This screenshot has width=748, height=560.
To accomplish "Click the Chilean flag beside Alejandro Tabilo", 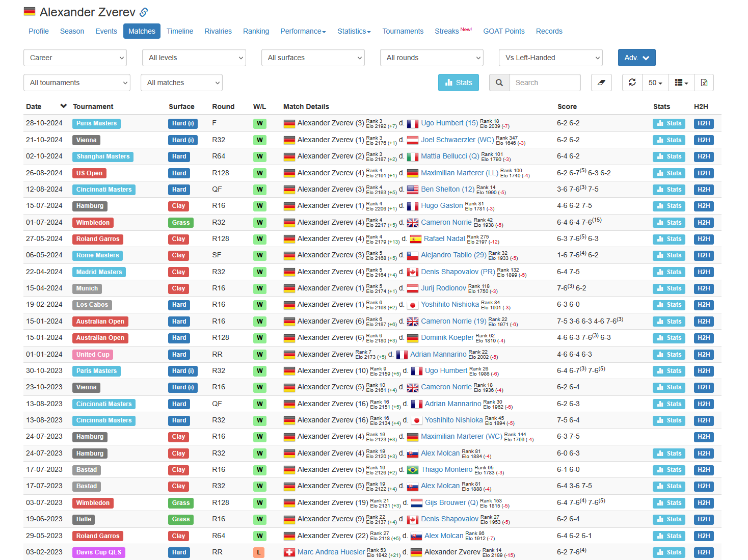I will click(x=413, y=255).
